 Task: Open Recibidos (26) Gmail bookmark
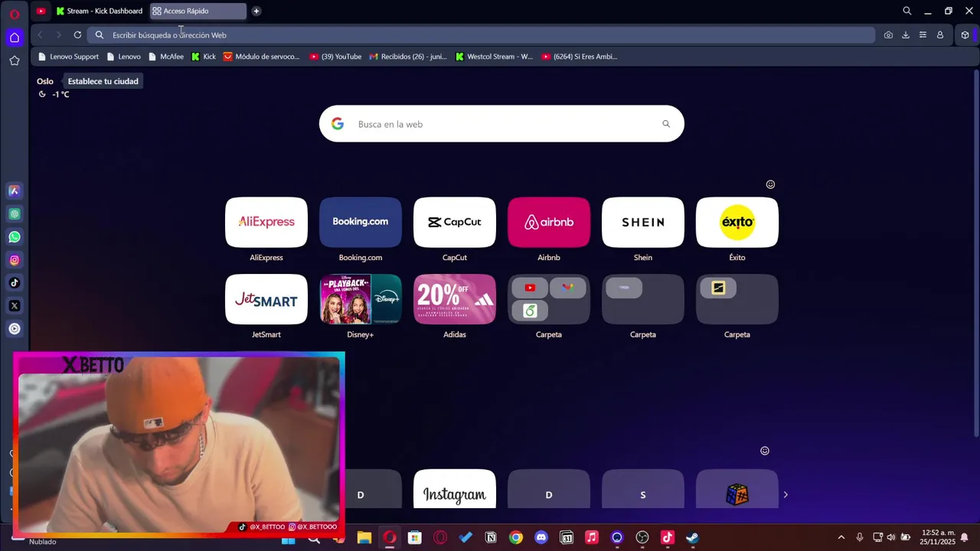[408, 57]
